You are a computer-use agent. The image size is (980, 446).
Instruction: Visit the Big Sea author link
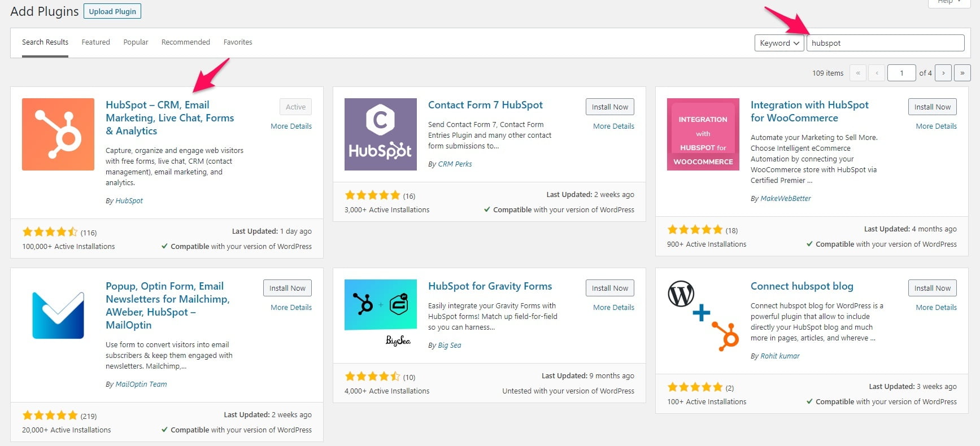(x=449, y=345)
